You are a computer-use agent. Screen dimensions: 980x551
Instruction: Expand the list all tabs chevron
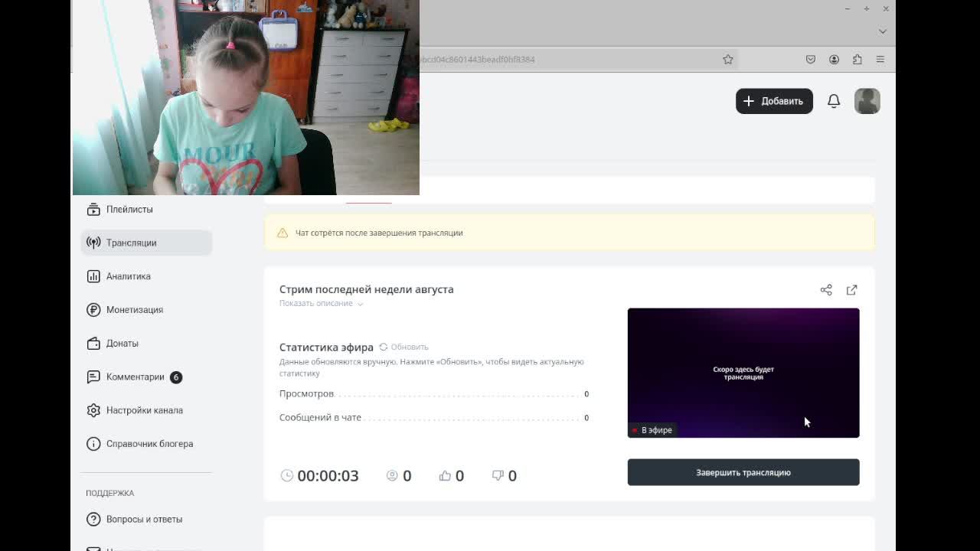pyautogui.click(x=883, y=31)
